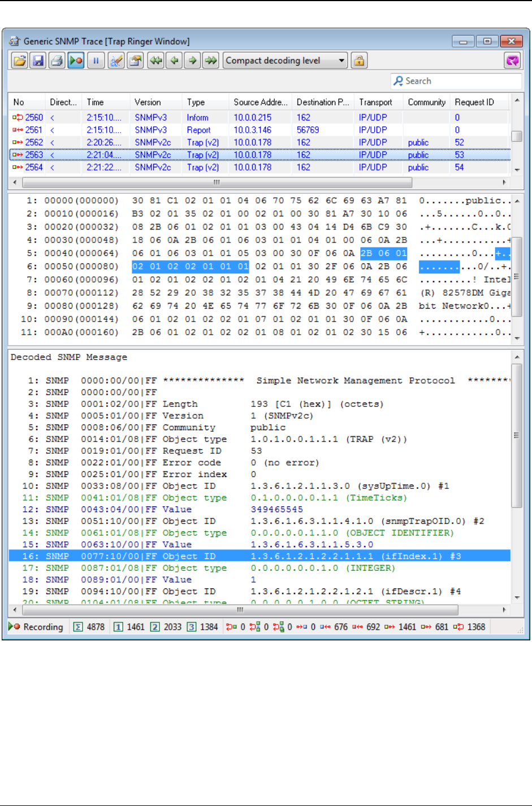Save the trace using the floppy disk icon
The image size is (532, 806).
tap(38, 60)
